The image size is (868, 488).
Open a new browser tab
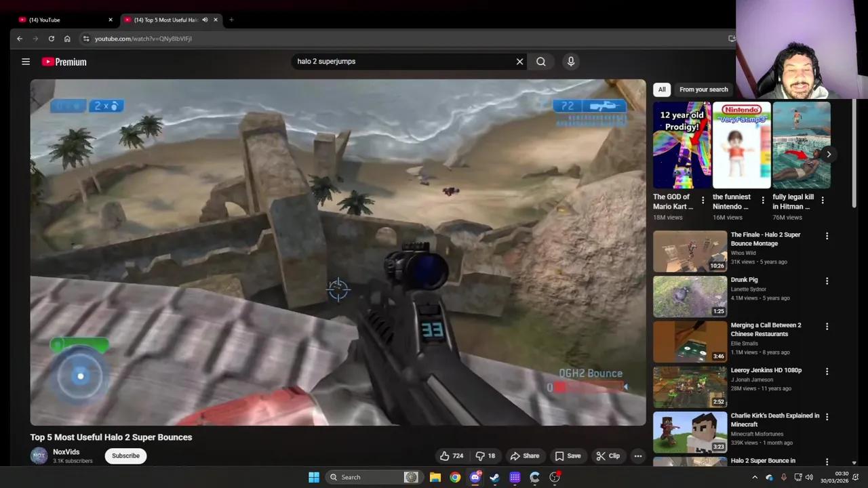pyautogui.click(x=231, y=20)
